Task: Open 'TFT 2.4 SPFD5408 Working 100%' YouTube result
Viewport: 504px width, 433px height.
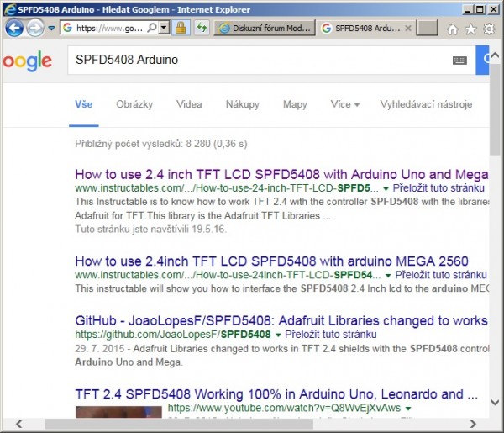Action: point(276,394)
